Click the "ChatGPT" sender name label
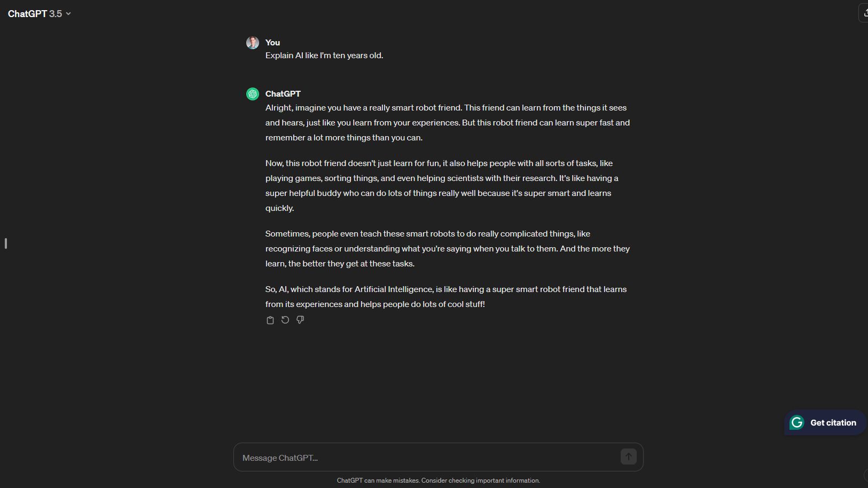Screen dimensions: 868x488 (283, 94)
